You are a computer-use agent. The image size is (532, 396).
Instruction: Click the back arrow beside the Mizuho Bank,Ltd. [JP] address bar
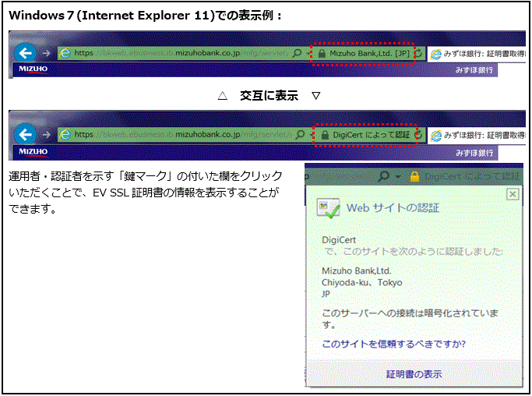[26, 53]
